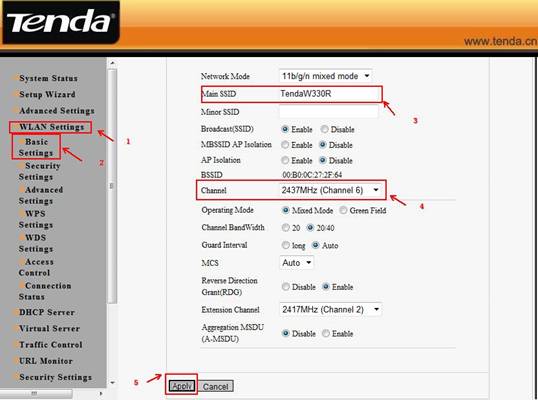Enable AP Isolation radio button
This screenshot has height=400, width=538.
pos(285,160)
